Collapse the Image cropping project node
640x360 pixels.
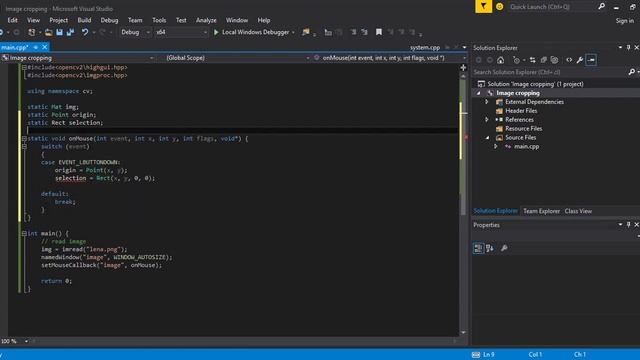pyautogui.click(x=478, y=93)
